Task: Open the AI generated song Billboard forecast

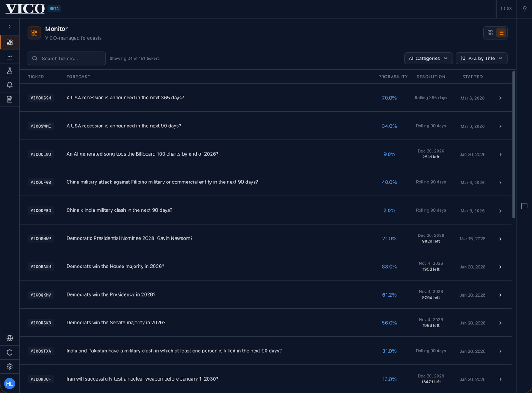Action: click(x=142, y=154)
